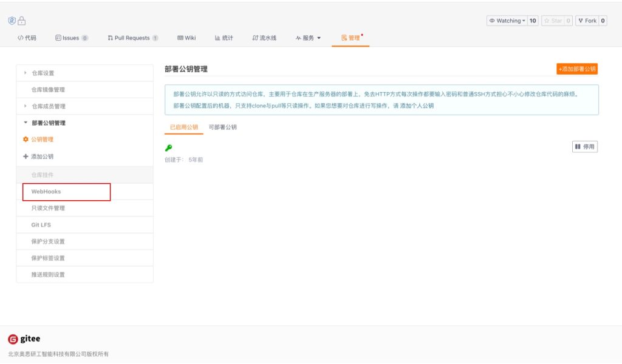
Task: Open the Wiki tab
Action: click(x=186, y=38)
